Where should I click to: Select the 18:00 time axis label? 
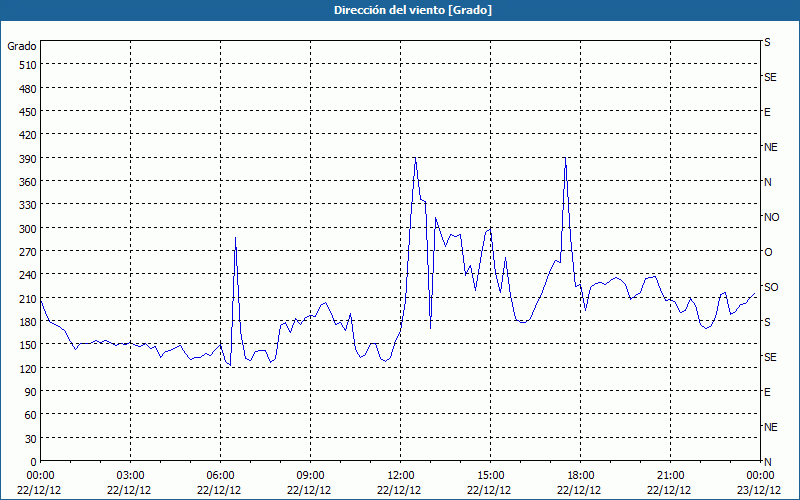point(581,476)
